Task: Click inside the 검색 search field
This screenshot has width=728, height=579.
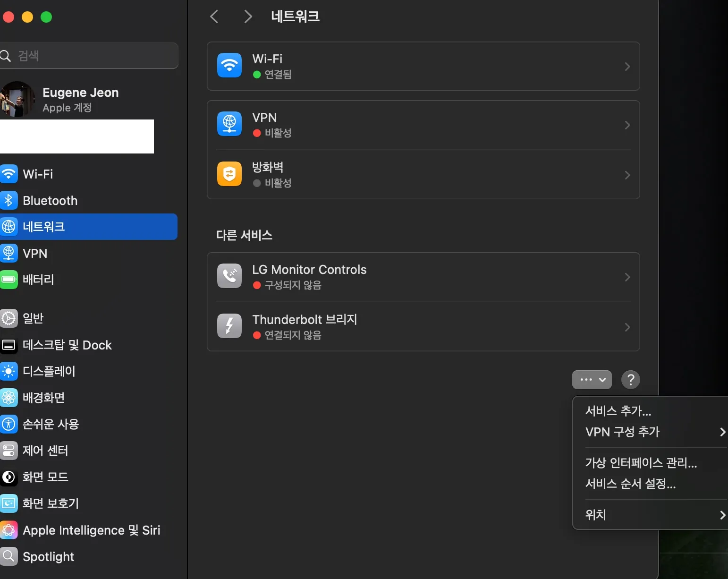Action: pyautogui.click(x=90, y=55)
